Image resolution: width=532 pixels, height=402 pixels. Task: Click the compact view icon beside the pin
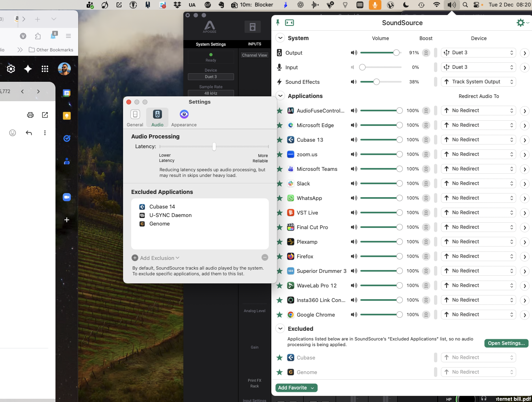pos(289,23)
